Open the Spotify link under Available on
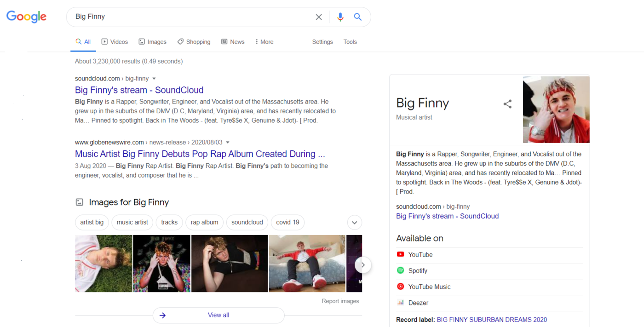The image size is (644, 327). [x=418, y=271]
